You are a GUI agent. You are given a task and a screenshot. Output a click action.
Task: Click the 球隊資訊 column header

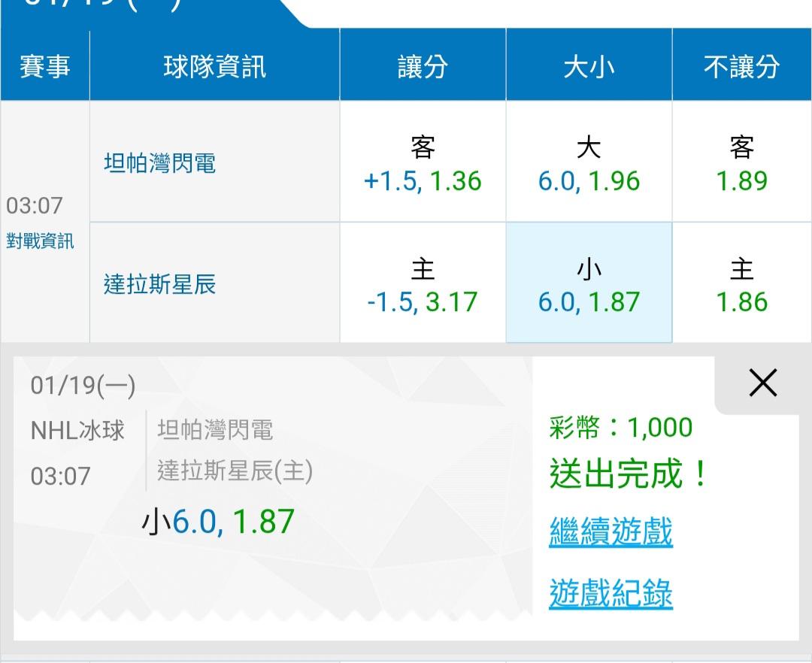coord(214,65)
